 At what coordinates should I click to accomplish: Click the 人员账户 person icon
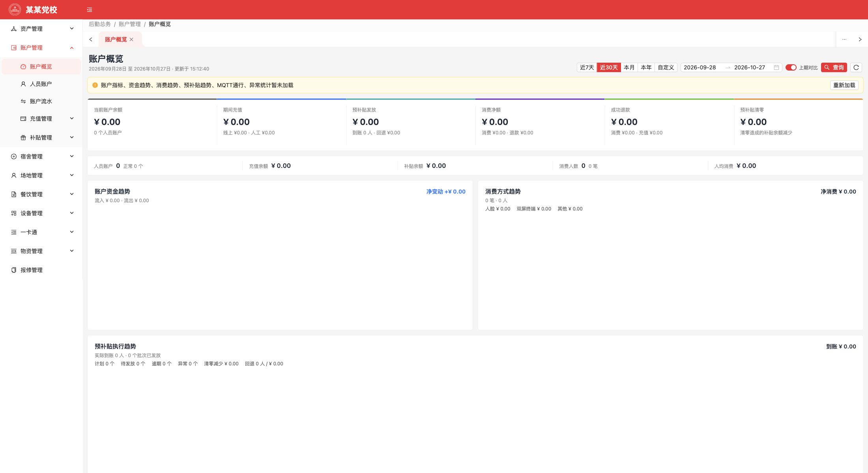click(23, 84)
